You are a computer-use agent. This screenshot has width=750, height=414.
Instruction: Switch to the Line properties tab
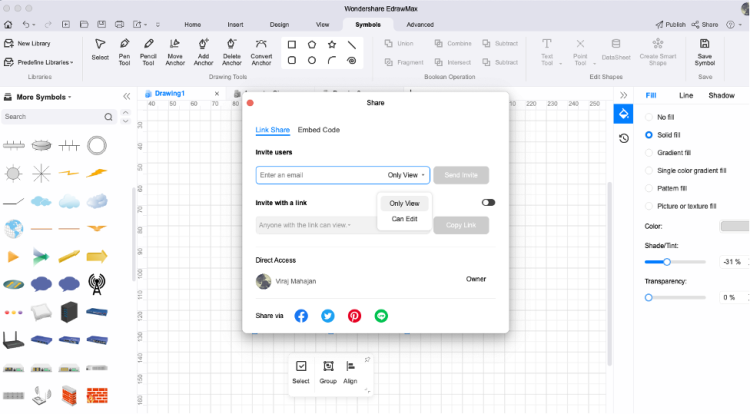[x=686, y=96]
